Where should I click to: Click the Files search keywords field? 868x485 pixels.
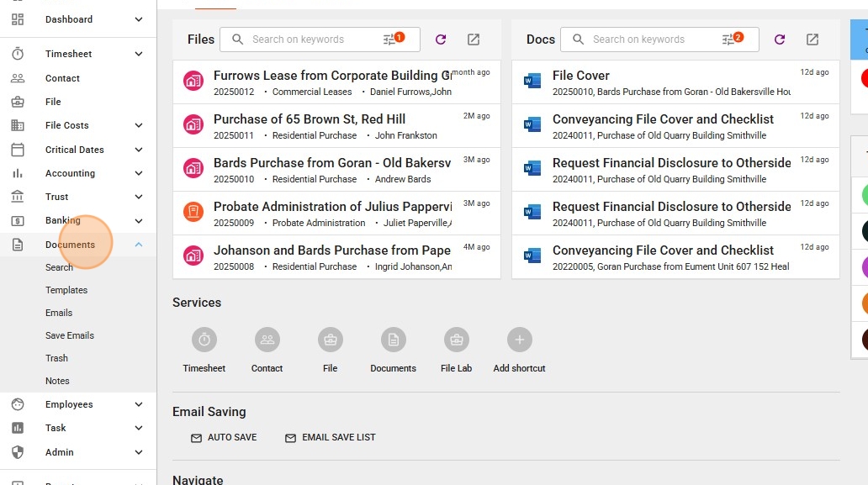click(x=311, y=40)
